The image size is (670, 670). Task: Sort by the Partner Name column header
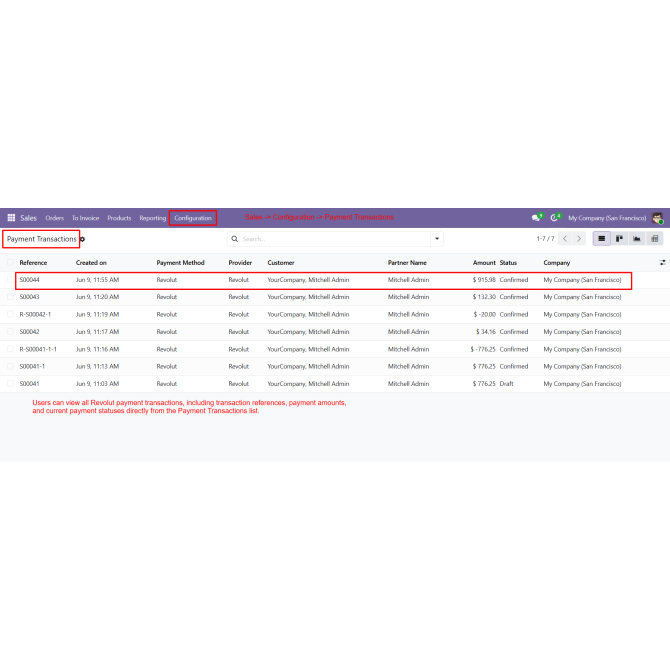pos(407,262)
